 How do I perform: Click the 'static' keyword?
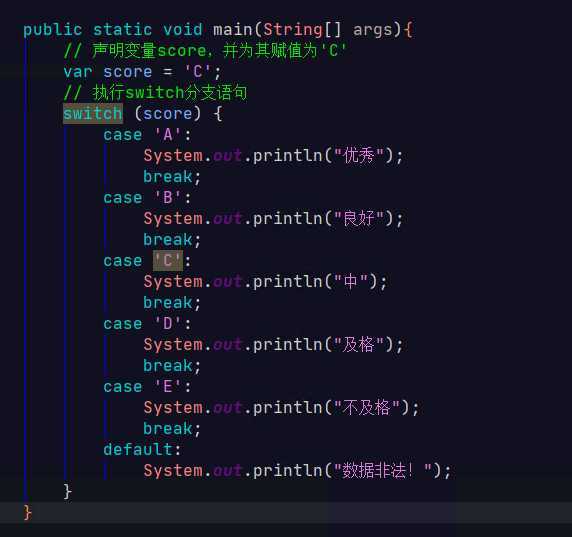coord(122,30)
